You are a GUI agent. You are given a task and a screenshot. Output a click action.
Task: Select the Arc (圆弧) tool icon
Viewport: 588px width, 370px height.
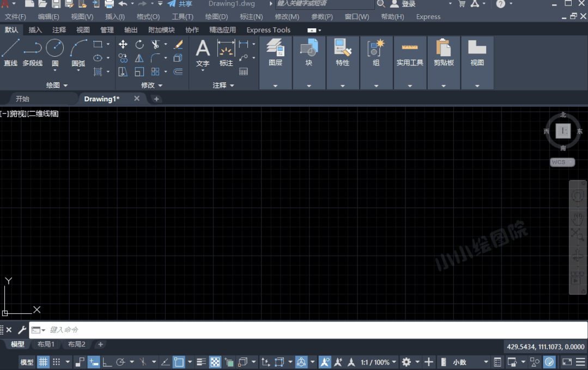78,48
